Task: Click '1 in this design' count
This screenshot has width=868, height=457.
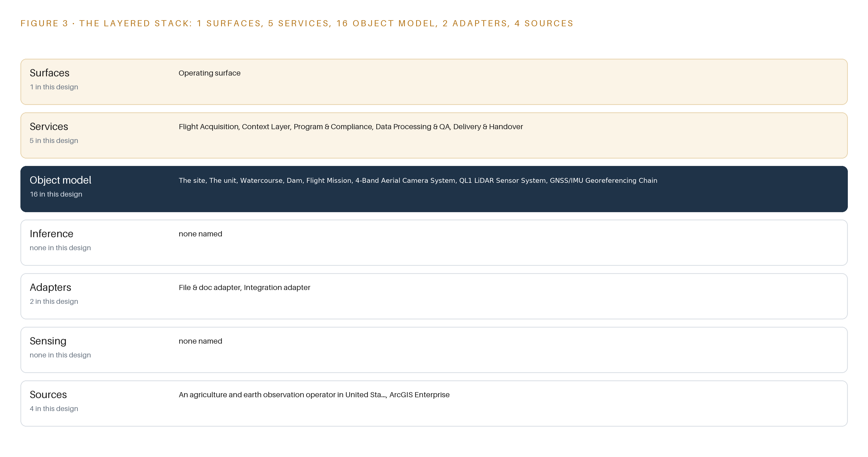Action: pyautogui.click(x=54, y=87)
